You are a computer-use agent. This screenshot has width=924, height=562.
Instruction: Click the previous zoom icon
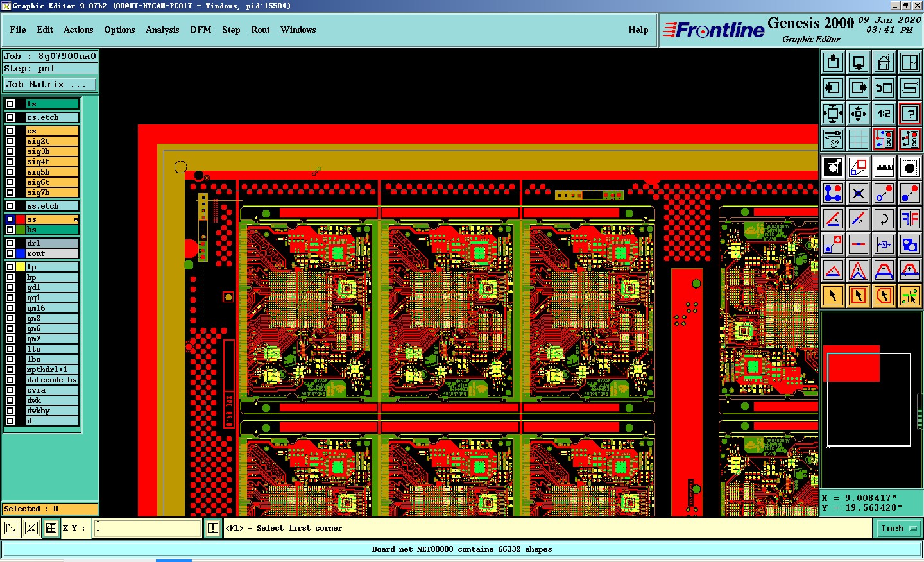[884, 88]
